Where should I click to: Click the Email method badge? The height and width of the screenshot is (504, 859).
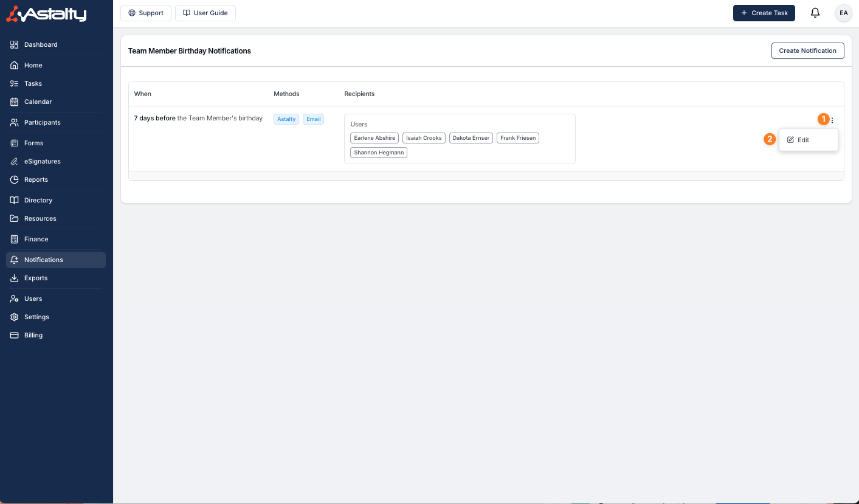[x=313, y=119]
